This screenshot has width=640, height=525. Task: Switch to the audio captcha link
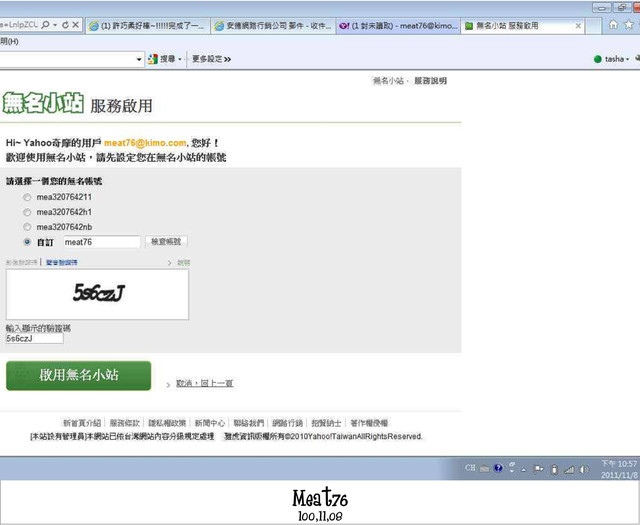[x=62, y=262]
